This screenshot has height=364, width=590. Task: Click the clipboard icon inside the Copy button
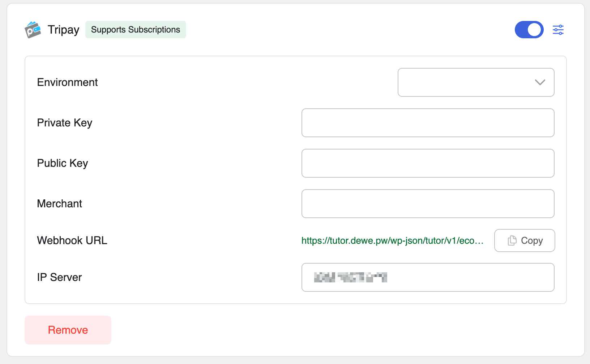tap(512, 240)
